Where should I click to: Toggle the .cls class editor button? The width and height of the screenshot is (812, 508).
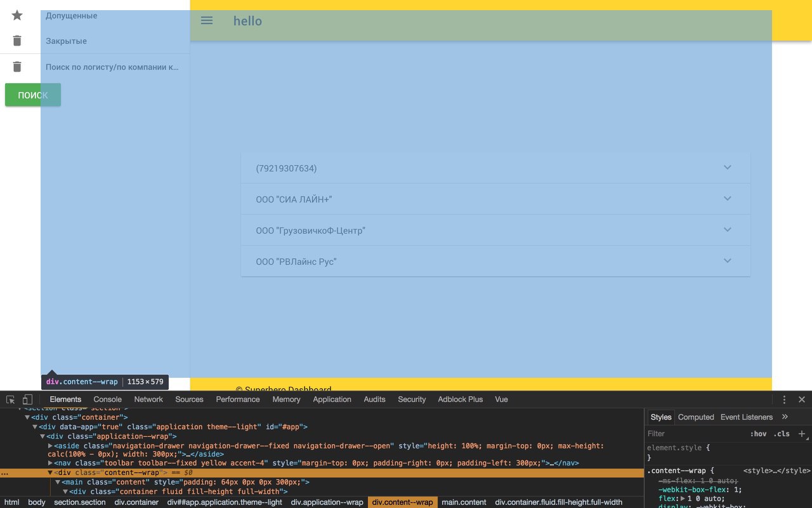point(782,434)
